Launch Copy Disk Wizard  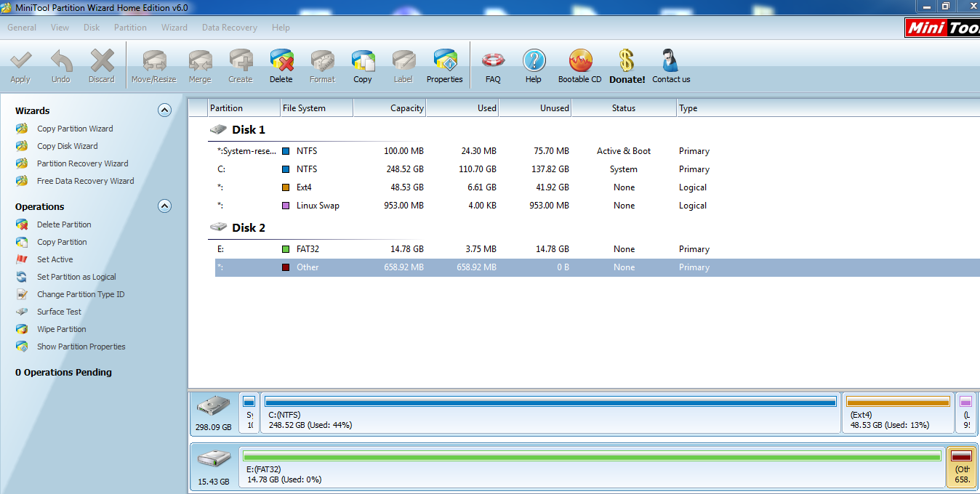pos(67,146)
